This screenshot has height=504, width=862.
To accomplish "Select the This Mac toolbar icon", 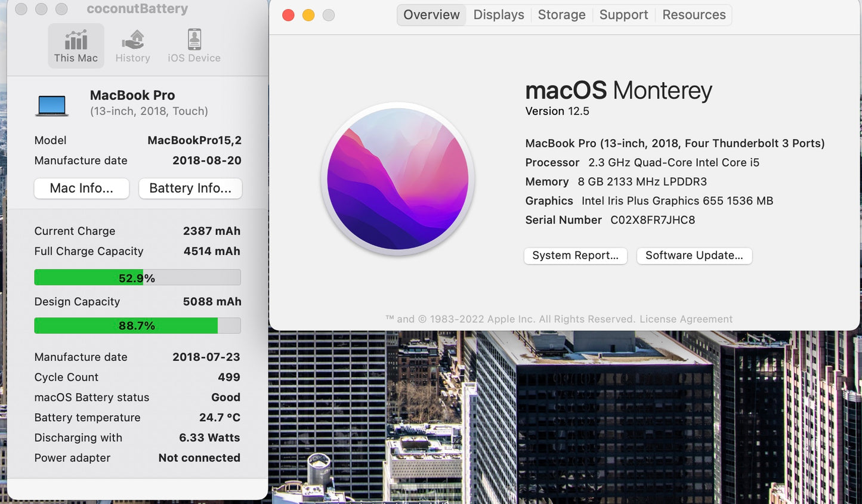I will click(76, 46).
